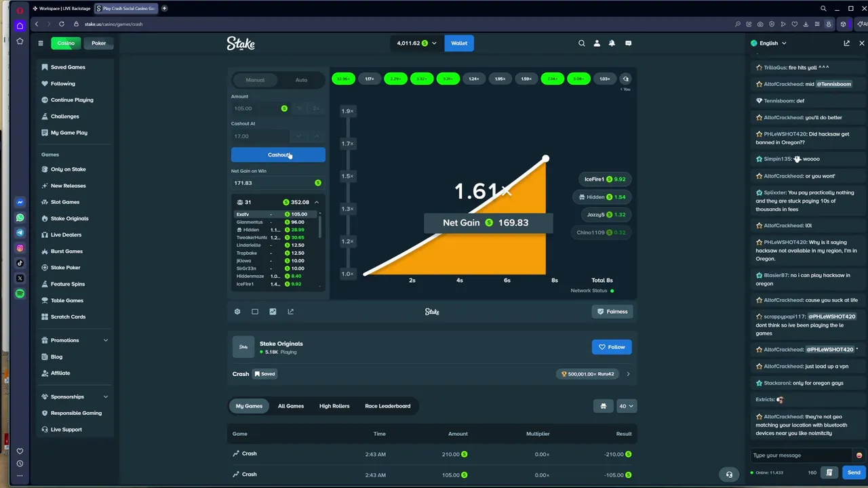
Task: Open X (Twitter) from the Opera sidebar
Action: (20, 278)
